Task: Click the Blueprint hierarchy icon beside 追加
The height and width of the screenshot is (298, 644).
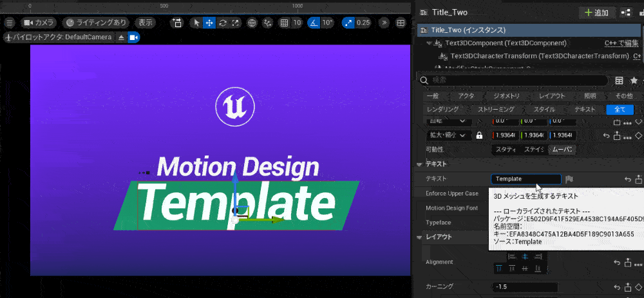Action: pyautogui.click(x=626, y=12)
